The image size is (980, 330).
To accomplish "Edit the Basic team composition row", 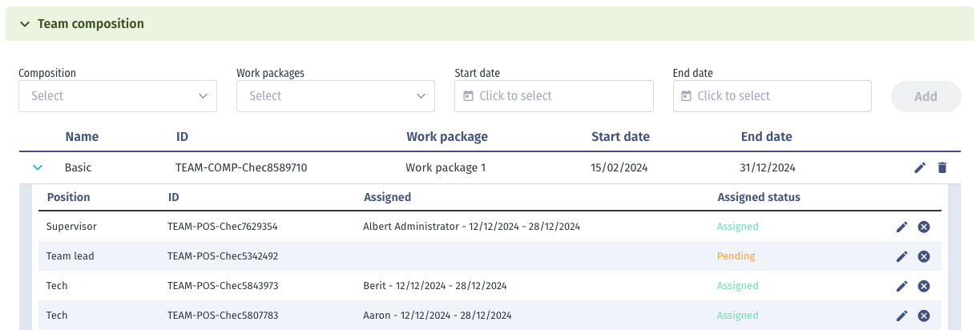I will pyautogui.click(x=920, y=167).
